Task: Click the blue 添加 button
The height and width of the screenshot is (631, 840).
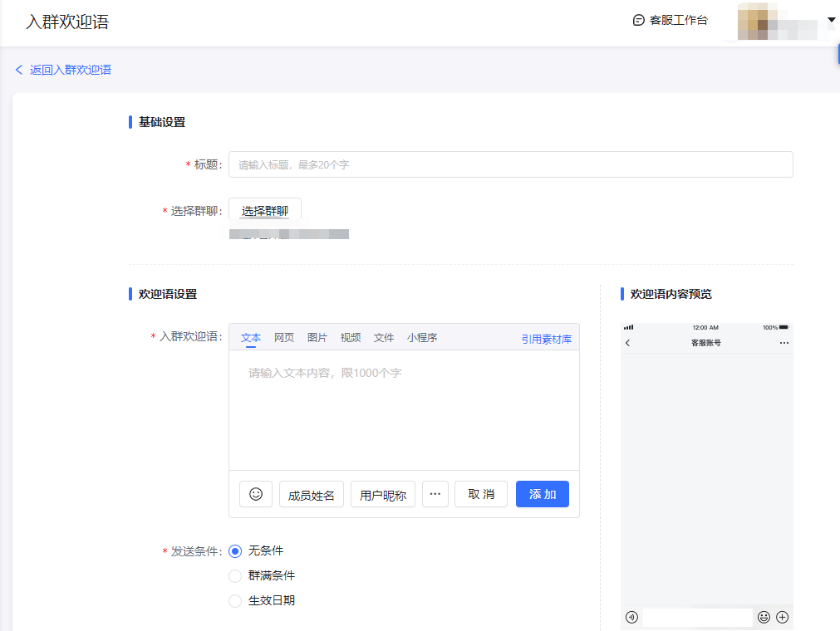Action: [x=542, y=494]
